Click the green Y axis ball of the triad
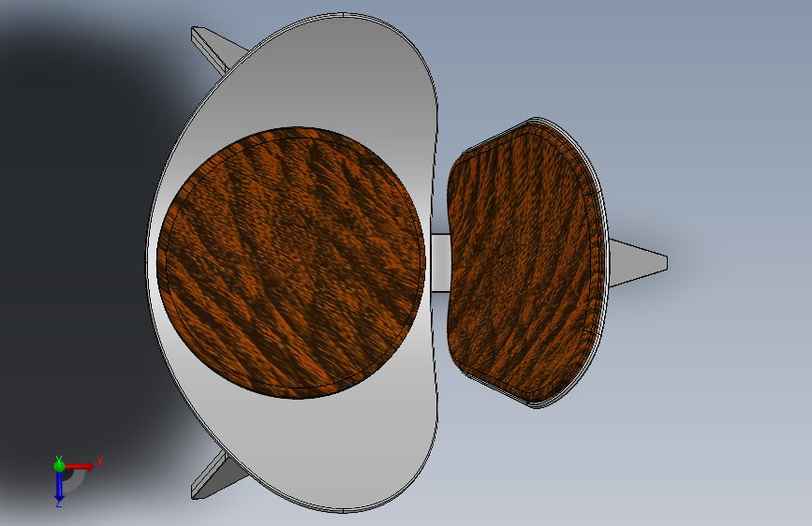 (x=59, y=465)
